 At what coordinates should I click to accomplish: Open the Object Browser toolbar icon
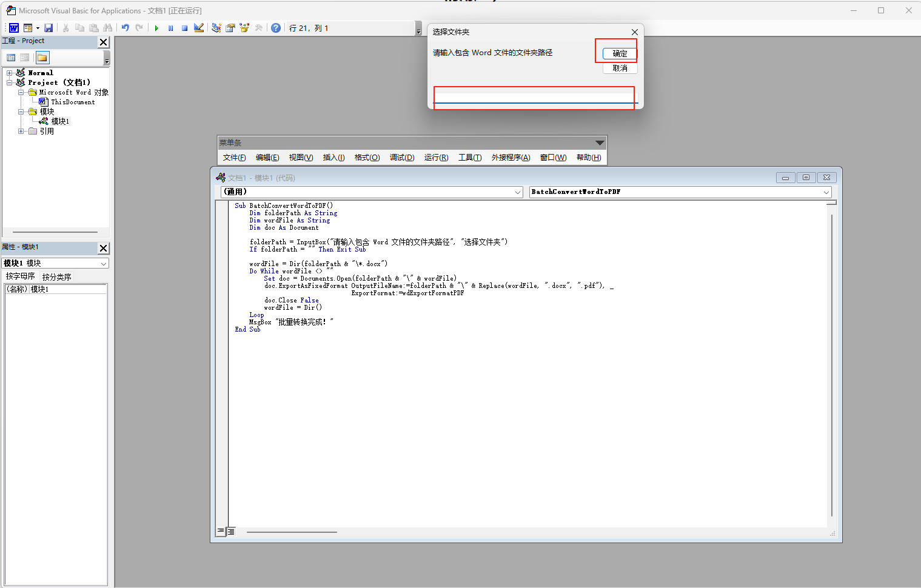244,28
